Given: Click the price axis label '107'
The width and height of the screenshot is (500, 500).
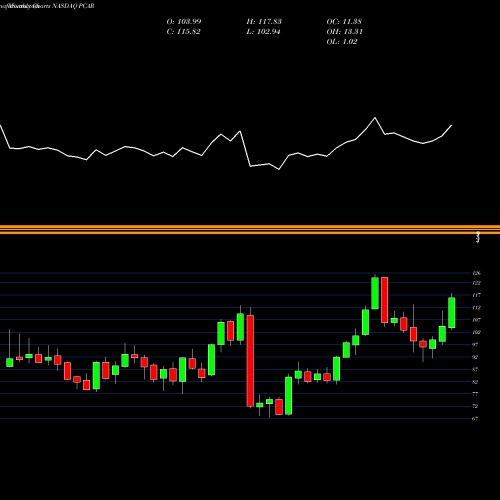Looking at the screenshot, I should pos(476,320).
